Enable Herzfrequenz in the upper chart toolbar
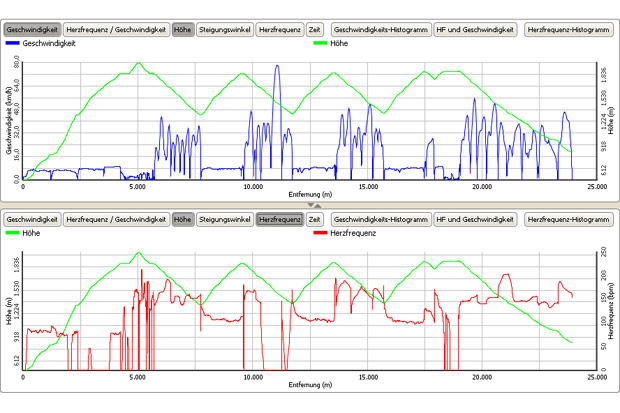The height and width of the screenshot is (413, 620). (x=279, y=30)
